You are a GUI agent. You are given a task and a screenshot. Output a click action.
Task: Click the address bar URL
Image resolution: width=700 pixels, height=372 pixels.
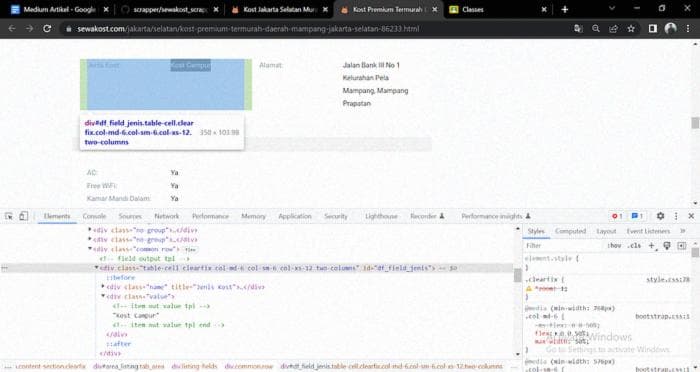point(248,29)
